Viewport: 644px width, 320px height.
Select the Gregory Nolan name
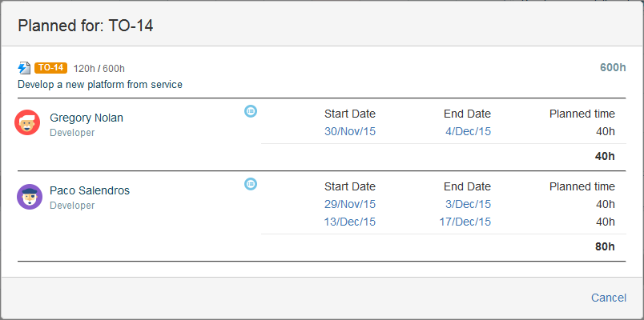pos(87,118)
